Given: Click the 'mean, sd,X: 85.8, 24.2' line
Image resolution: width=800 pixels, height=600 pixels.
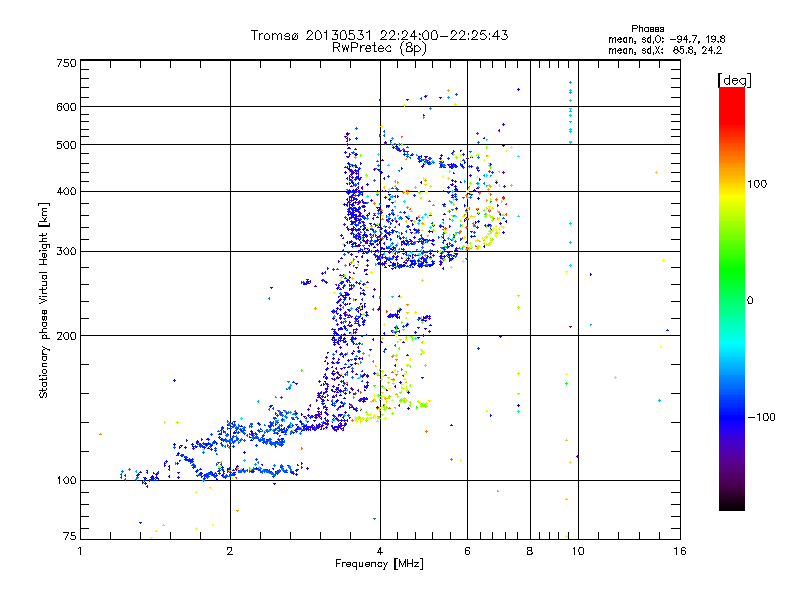Looking at the screenshot, I should pos(665,50).
